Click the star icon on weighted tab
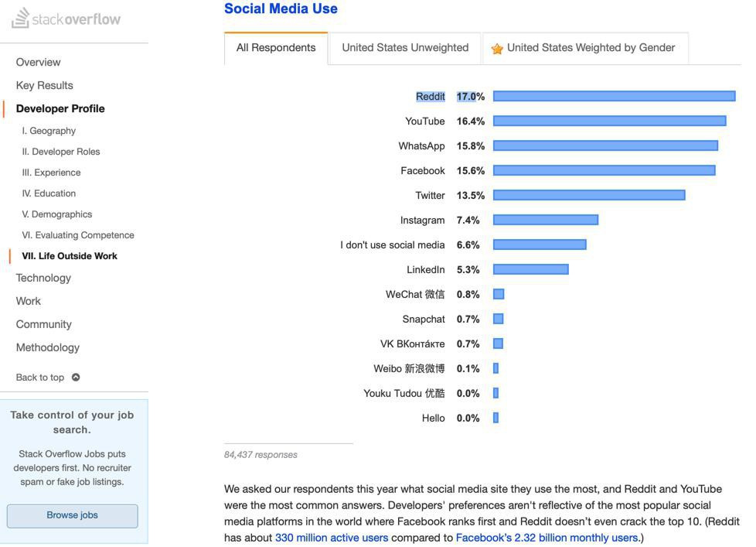 (497, 49)
